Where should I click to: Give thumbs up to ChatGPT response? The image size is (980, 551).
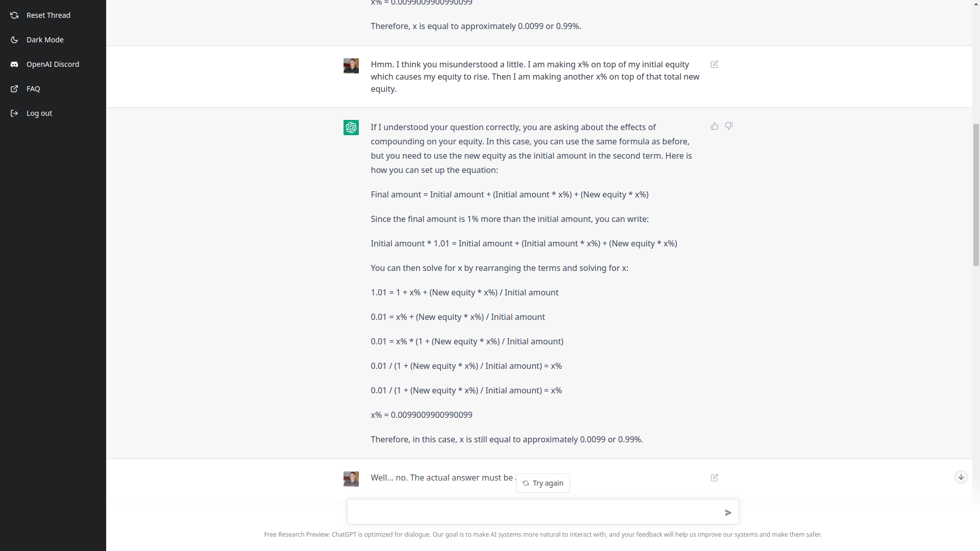click(x=714, y=126)
